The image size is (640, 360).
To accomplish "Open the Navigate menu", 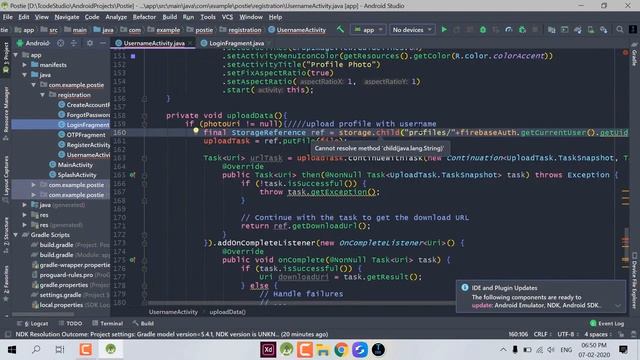I will tap(67, 17).
